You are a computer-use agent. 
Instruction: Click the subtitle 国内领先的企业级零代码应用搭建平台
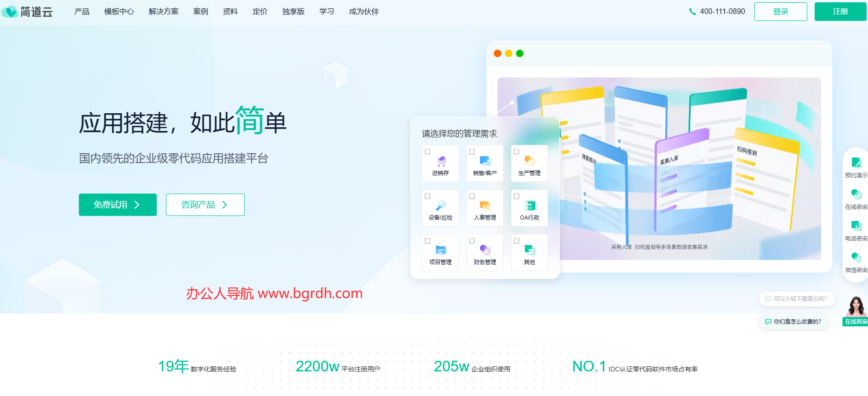(173, 158)
